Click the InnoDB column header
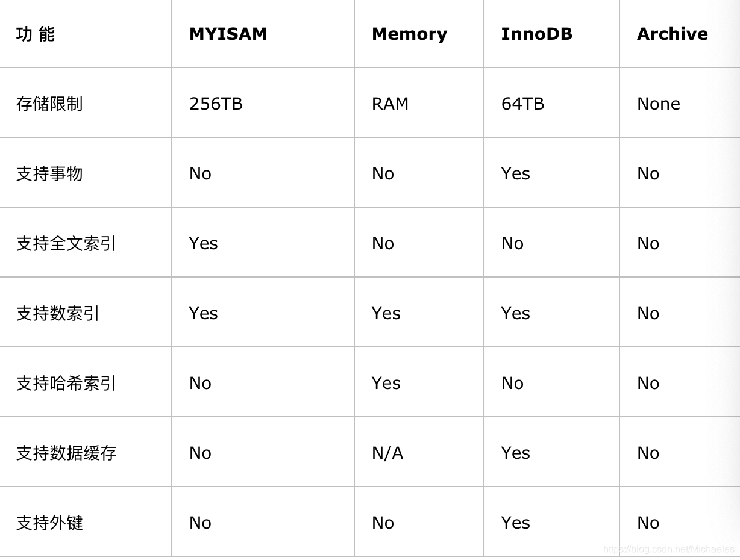This screenshot has height=560, width=740. point(536,34)
